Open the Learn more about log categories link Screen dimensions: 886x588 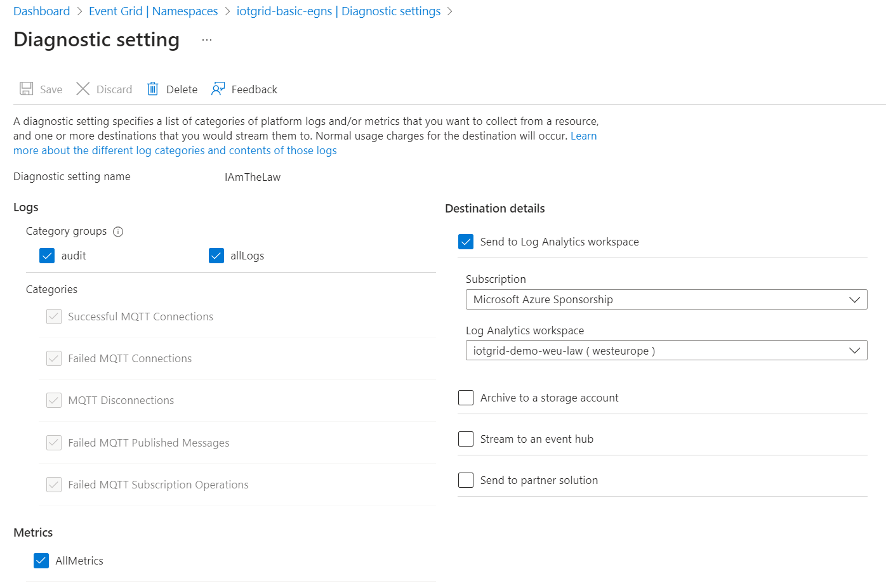coord(175,150)
